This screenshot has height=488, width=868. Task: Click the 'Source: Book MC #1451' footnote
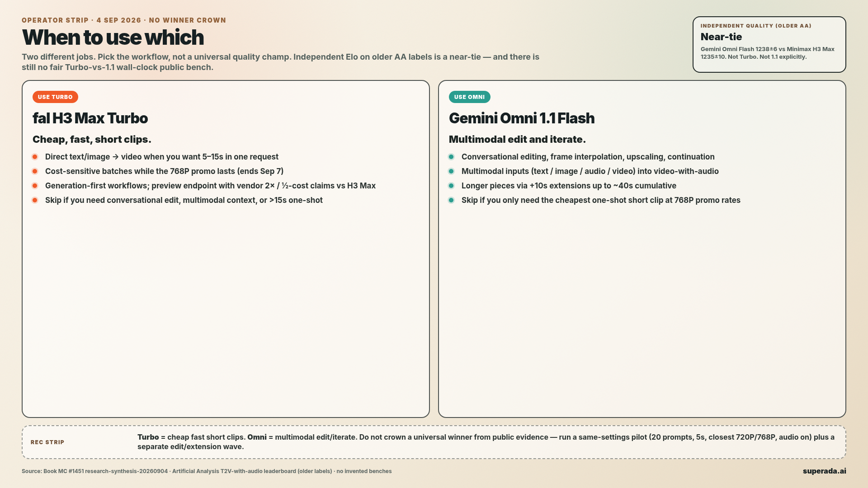(207, 471)
